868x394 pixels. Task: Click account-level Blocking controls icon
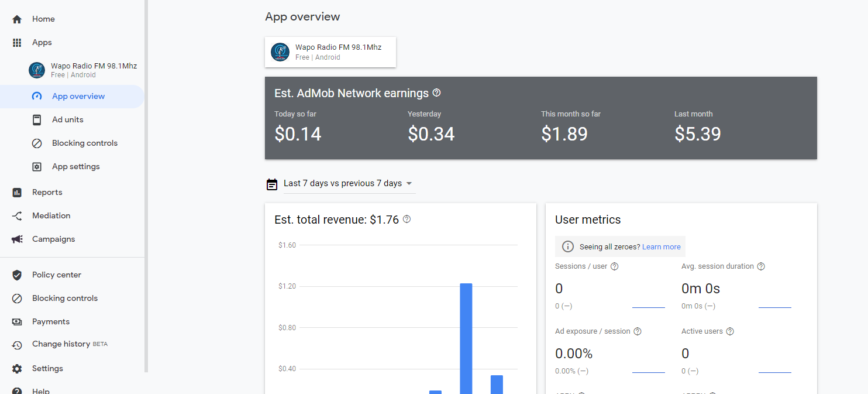[x=17, y=299]
